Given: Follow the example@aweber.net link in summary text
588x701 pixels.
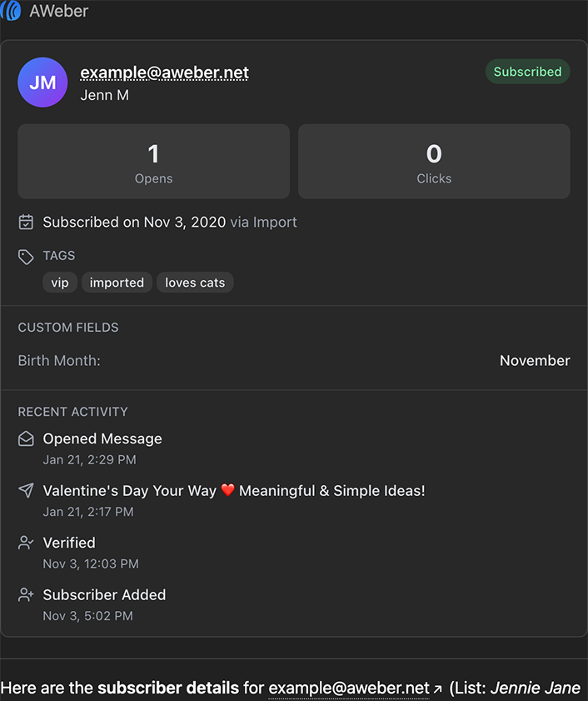Looking at the screenshot, I should pos(350,688).
